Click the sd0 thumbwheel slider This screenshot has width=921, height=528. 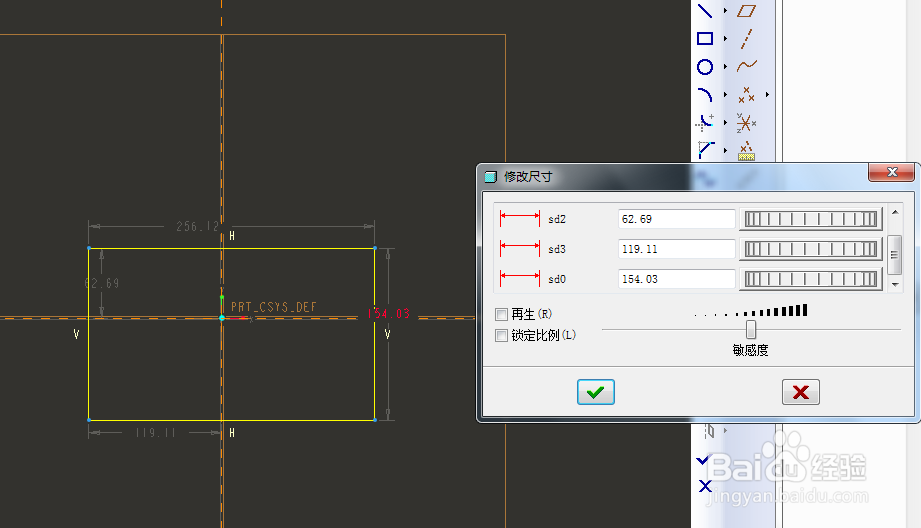tap(811, 279)
